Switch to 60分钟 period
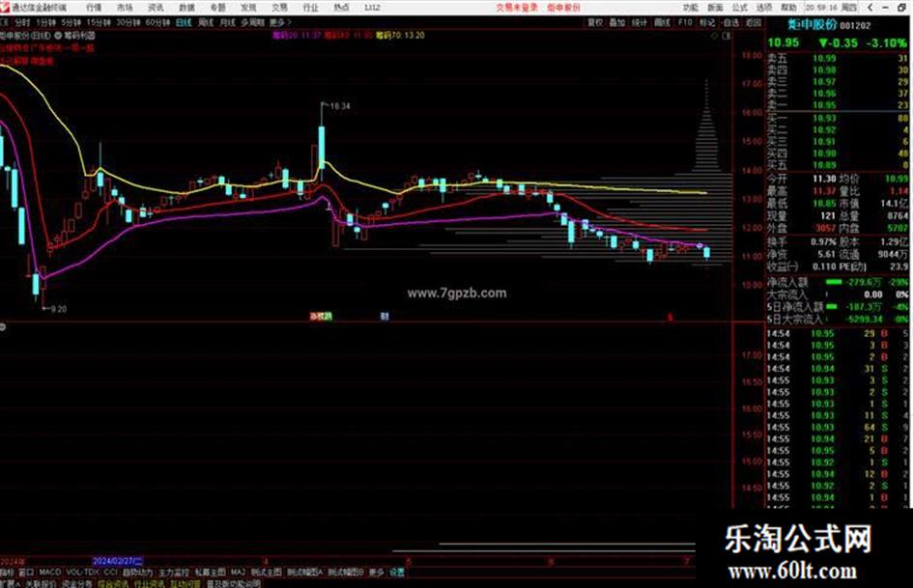This screenshot has width=913, height=588. tap(157, 23)
